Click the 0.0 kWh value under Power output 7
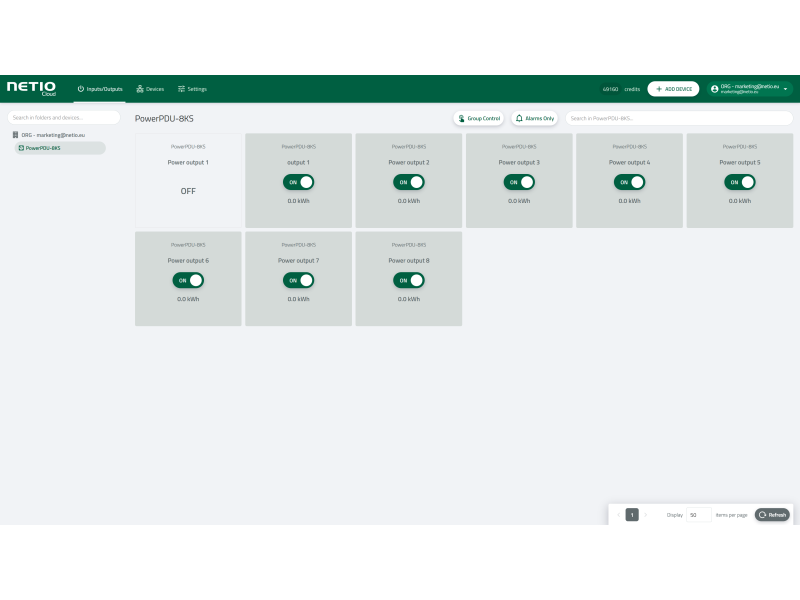The image size is (800, 600). pos(298,299)
